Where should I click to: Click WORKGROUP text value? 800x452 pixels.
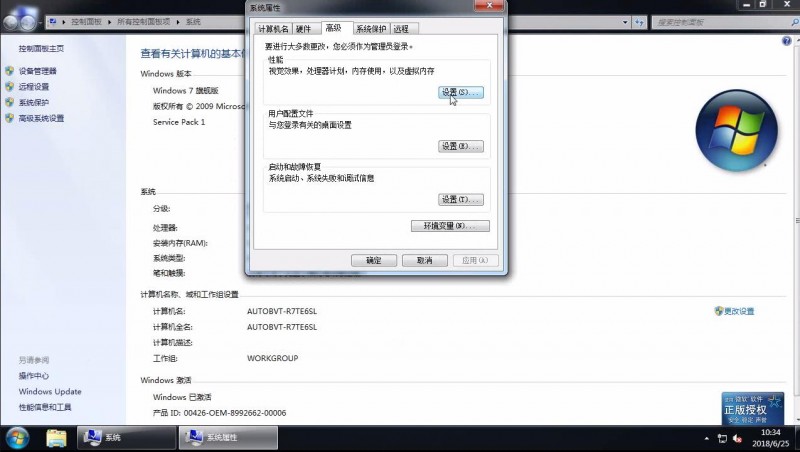[272, 358]
